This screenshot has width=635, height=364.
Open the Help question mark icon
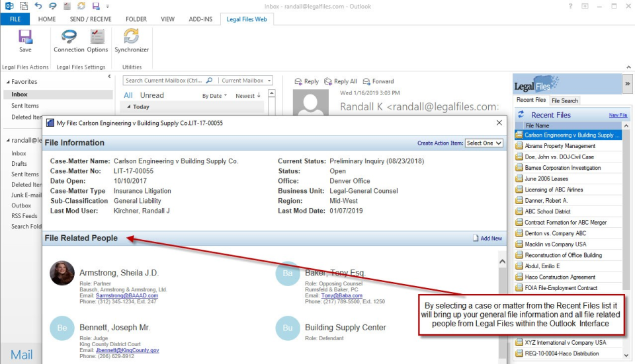570,6
